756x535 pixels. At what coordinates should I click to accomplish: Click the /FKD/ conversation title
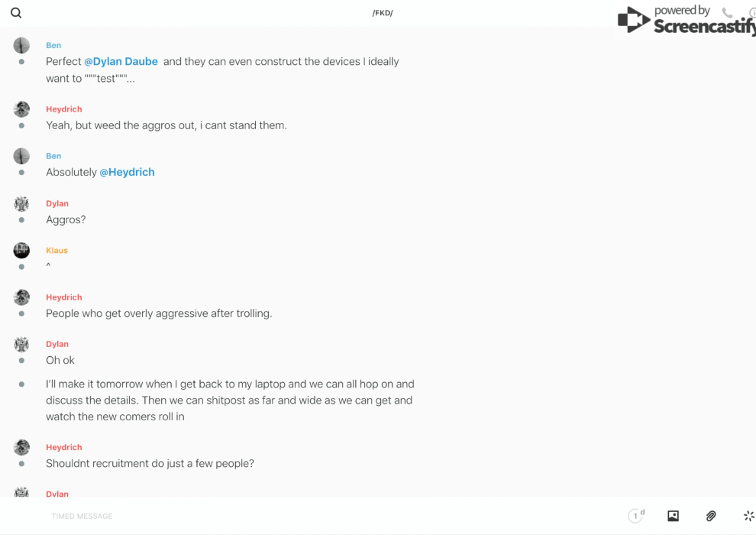click(x=383, y=13)
